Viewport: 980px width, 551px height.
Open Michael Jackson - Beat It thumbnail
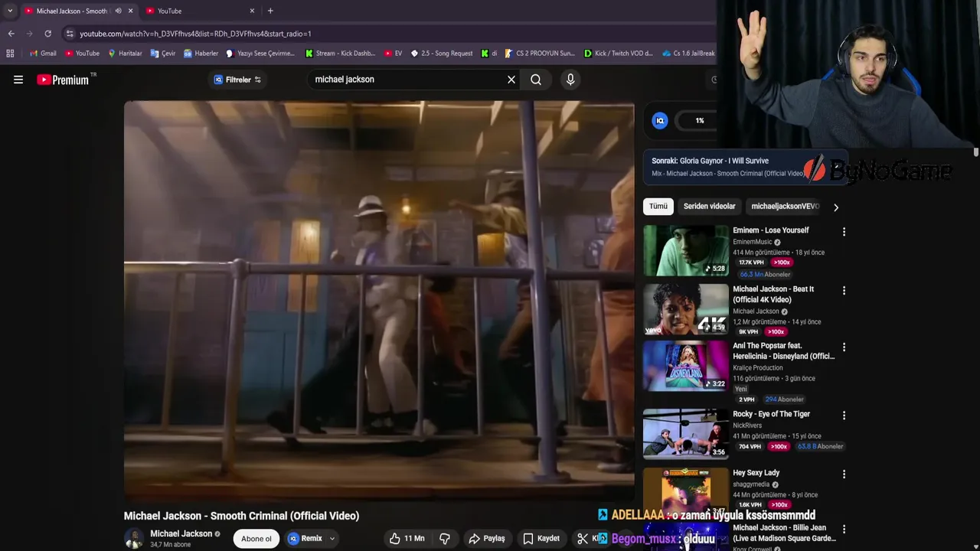click(x=686, y=309)
